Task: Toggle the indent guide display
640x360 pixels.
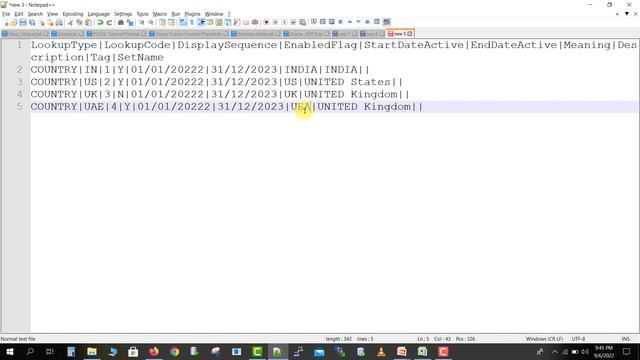Action: pos(201,22)
